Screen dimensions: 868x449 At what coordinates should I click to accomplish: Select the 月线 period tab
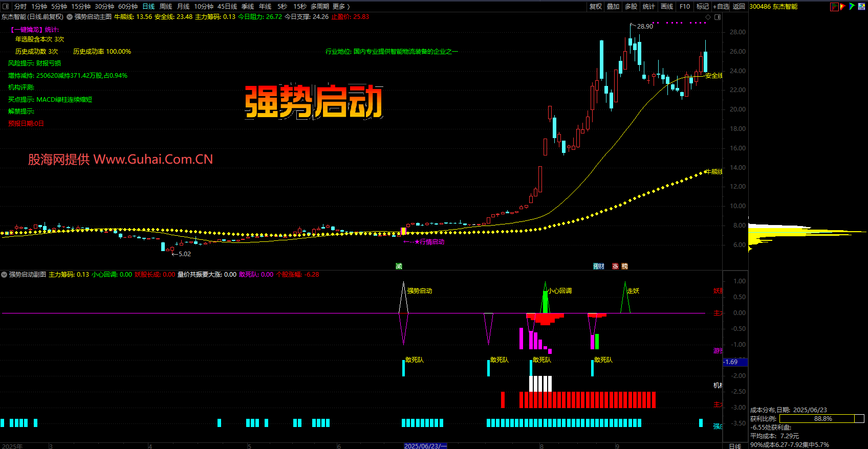point(183,6)
